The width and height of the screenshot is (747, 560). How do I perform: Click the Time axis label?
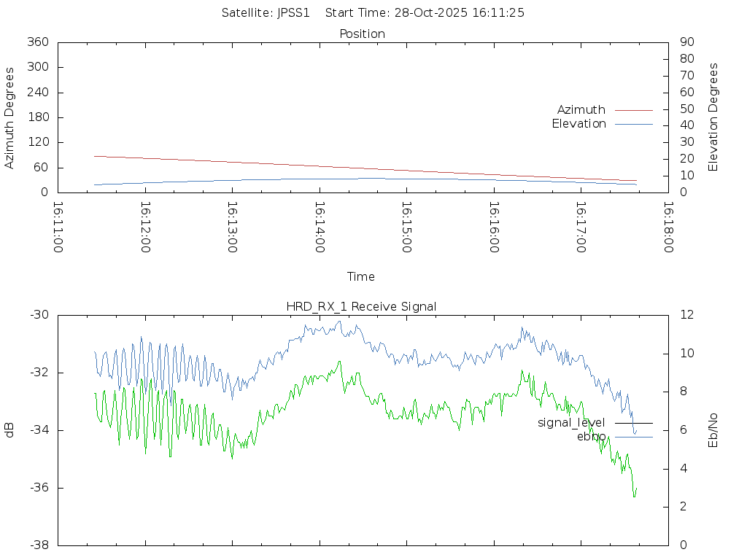[x=361, y=277]
